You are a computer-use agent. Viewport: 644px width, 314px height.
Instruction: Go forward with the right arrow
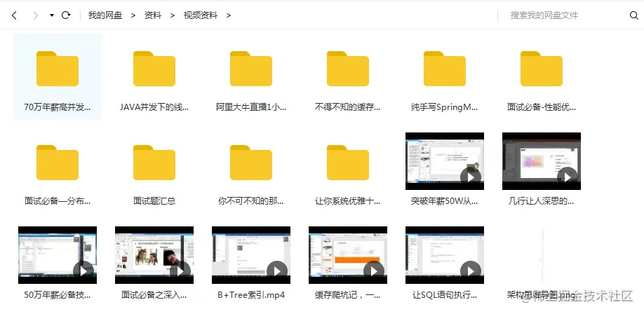click(36, 15)
